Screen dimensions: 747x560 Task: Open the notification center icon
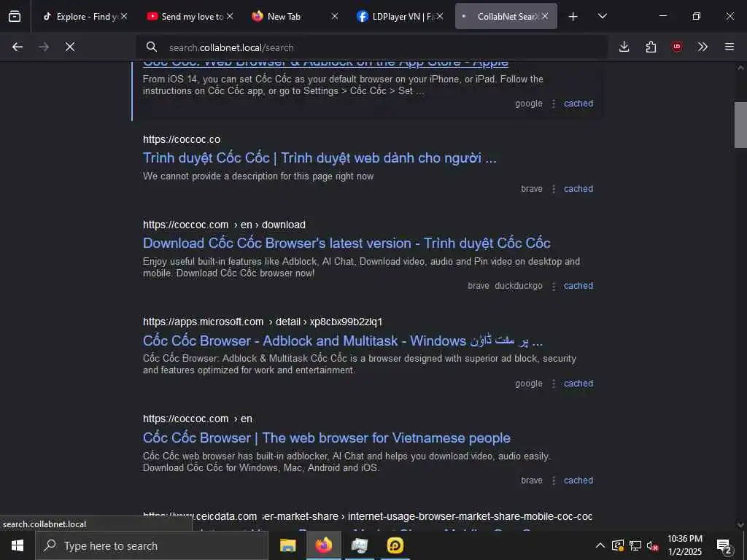pos(724,546)
